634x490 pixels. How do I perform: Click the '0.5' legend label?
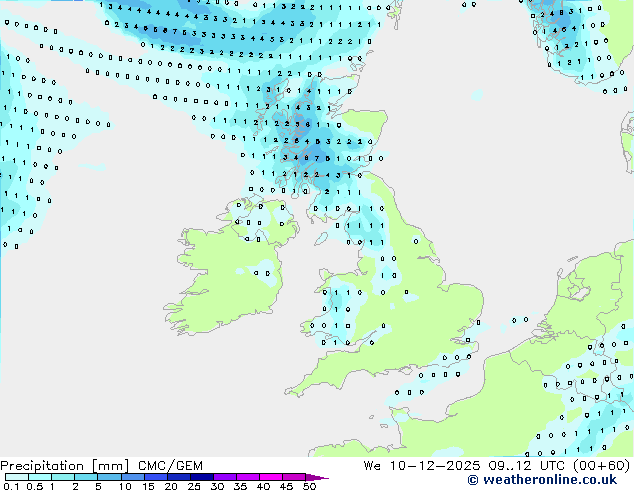(35, 486)
